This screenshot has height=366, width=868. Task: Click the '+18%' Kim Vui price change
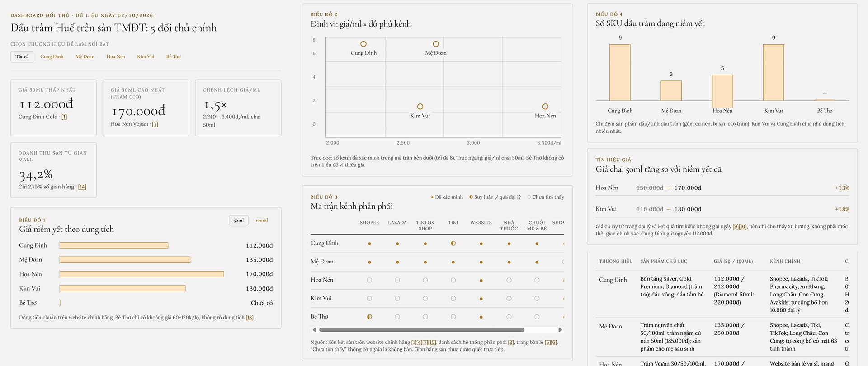[842, 209]
